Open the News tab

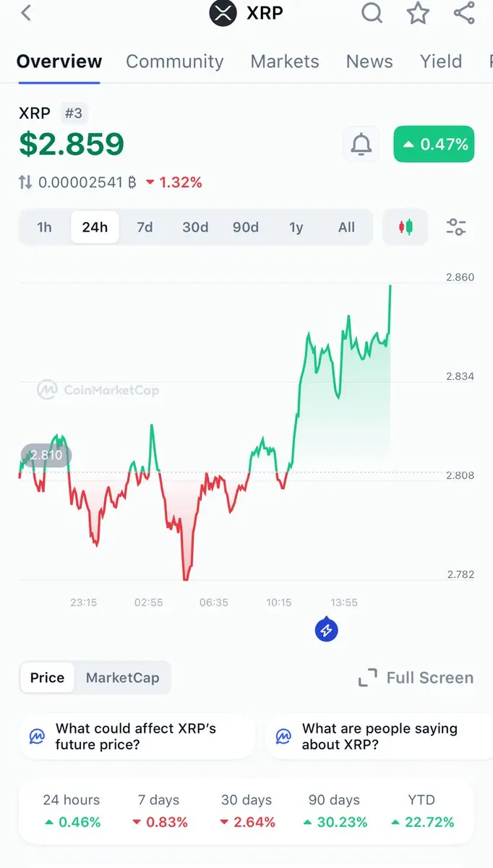click(x=369, y=61)
